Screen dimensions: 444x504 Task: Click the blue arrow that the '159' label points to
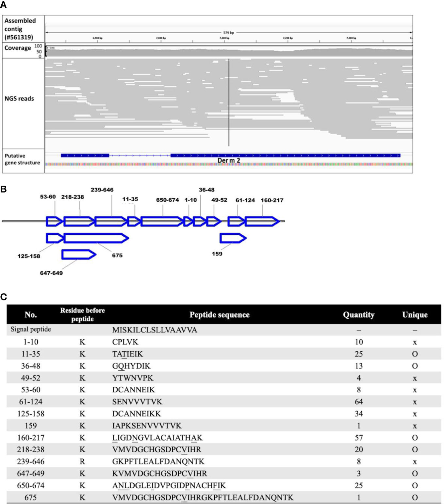[x=233, y=238]
